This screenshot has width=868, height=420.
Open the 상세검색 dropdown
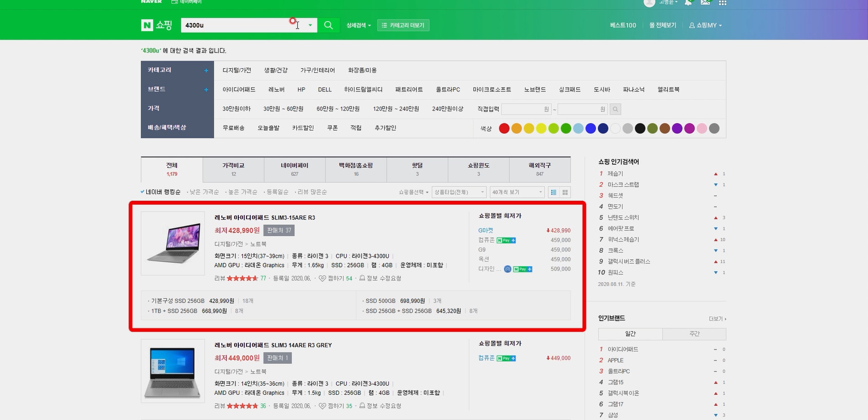click(358, 25)
